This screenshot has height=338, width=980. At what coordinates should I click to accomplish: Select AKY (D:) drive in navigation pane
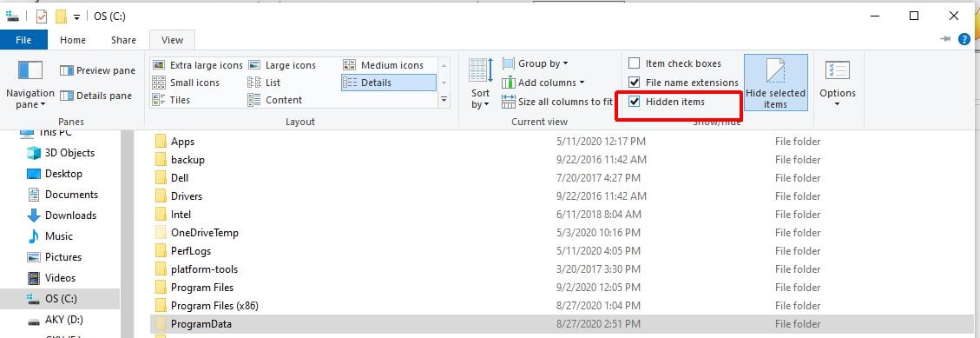(55, 320)
